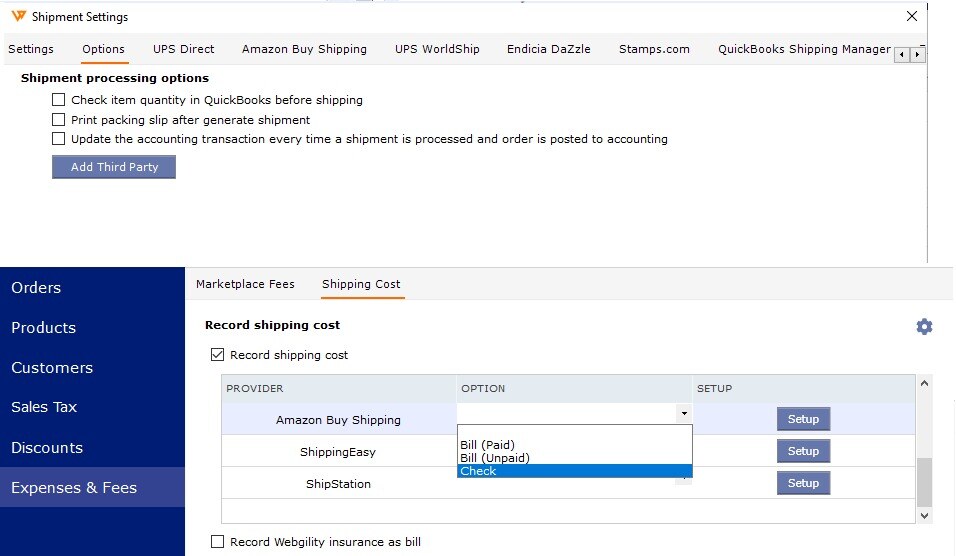Click Setup for Amazon Buy Shipping

803,419
